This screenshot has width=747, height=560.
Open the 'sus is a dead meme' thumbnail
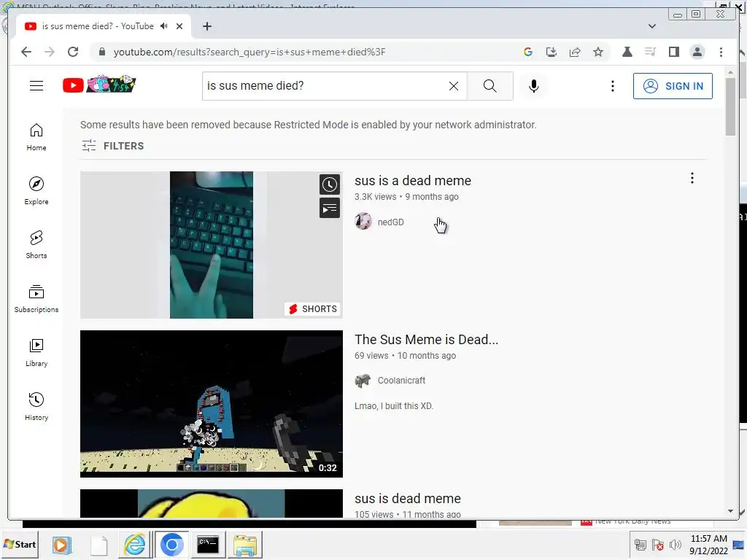(x=211, y=245)
